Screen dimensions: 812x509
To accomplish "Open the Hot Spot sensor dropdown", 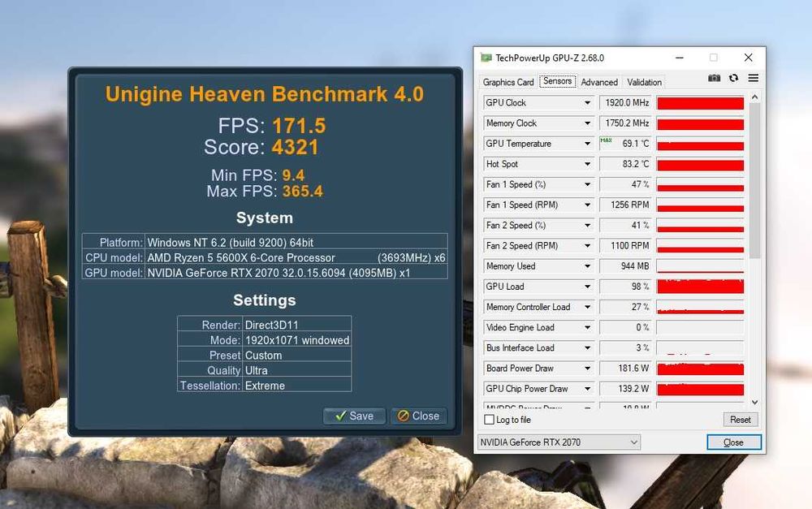I will (x=587, y=164).
